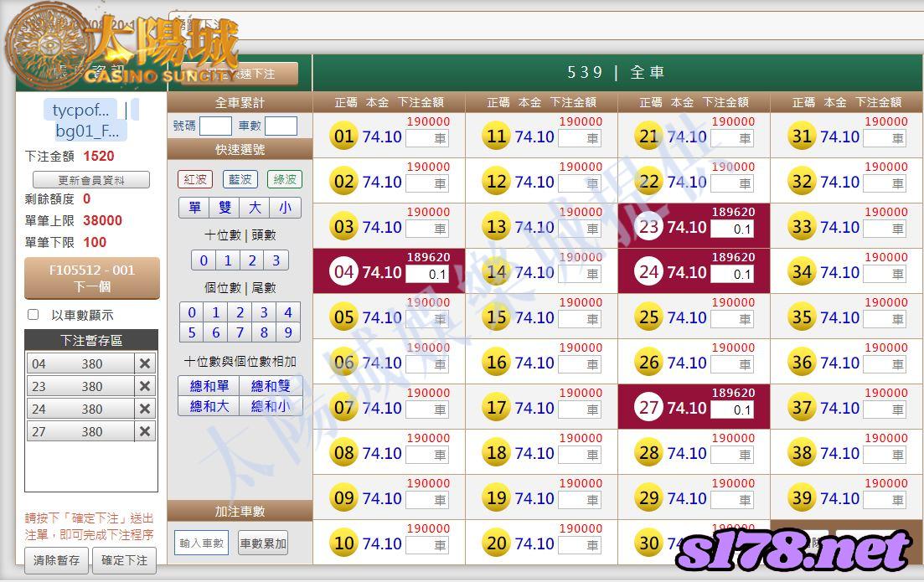Select number ball 11
This screenshot has width=924, height=582.
(496, 136)
